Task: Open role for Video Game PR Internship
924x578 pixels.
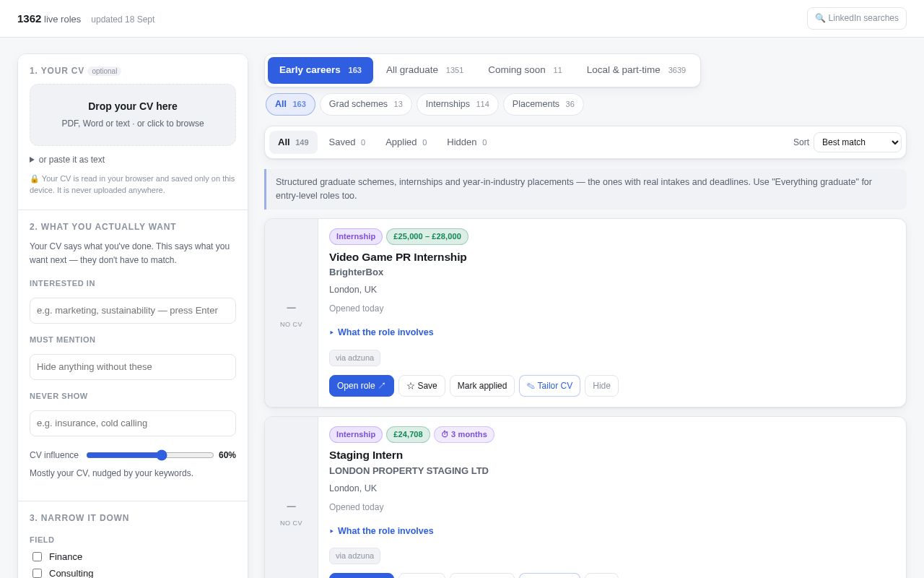Action: (x=362, y=386)
